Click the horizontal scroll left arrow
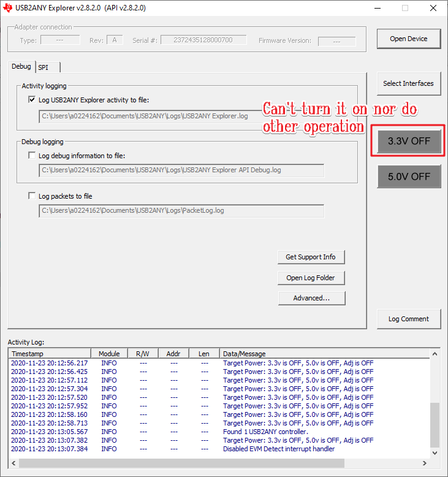The width and height of the screenshot is (448, 477). [13, 463]
